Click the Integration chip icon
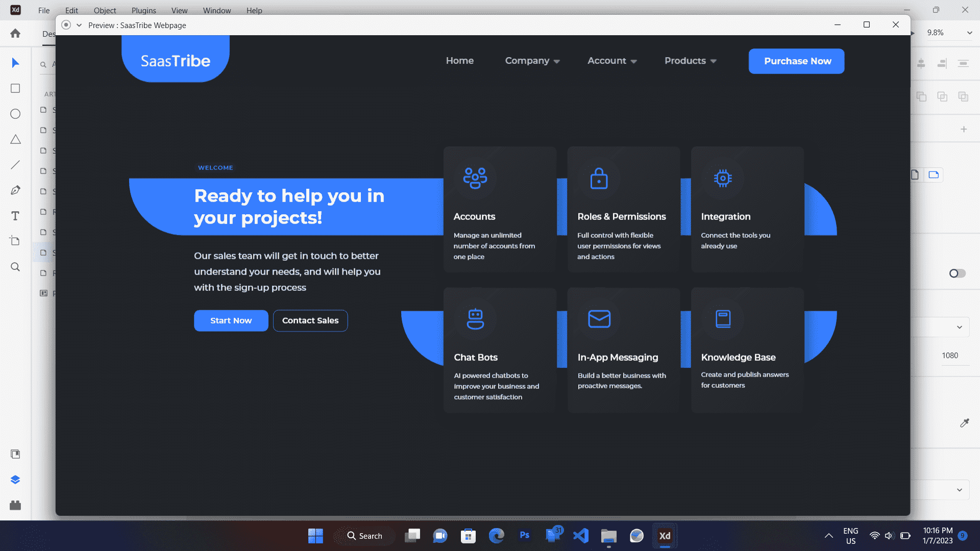The height and width of the screenshot is (551, 980). coord(723,178)
